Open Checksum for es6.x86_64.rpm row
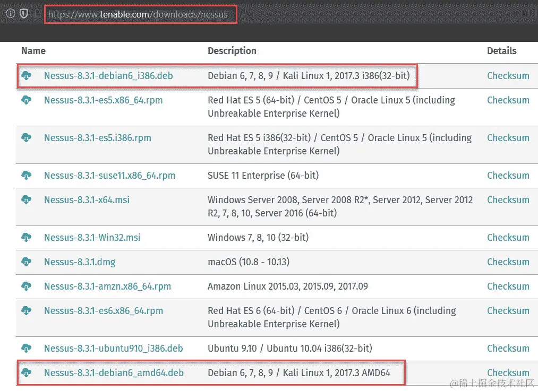 508,311
